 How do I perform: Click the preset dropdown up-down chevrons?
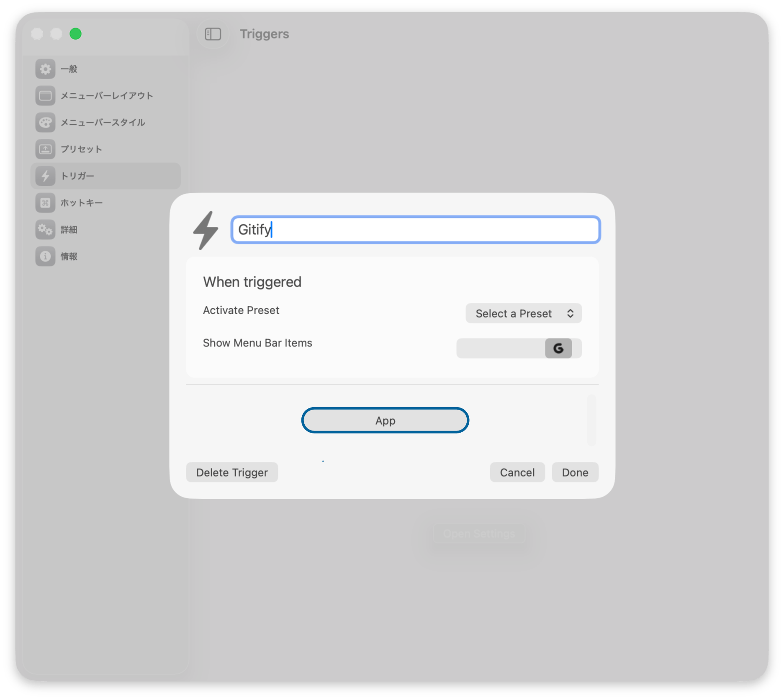(570, 313)
